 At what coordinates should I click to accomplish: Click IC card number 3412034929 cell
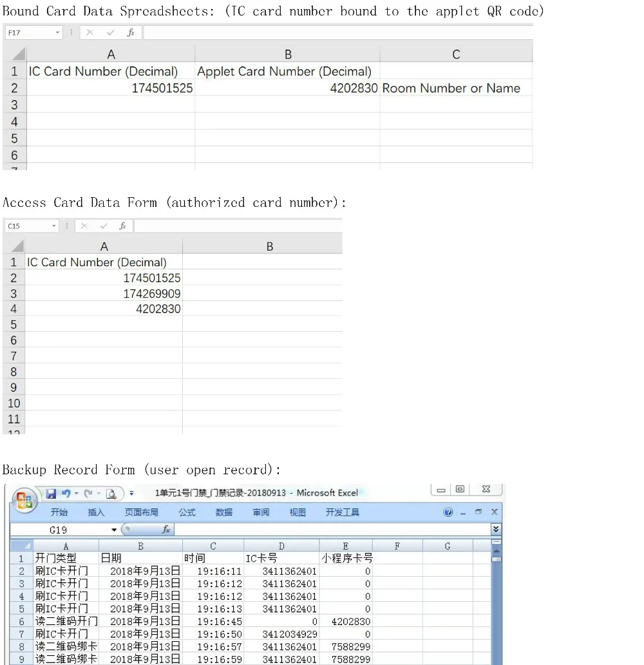click(281, 633)
